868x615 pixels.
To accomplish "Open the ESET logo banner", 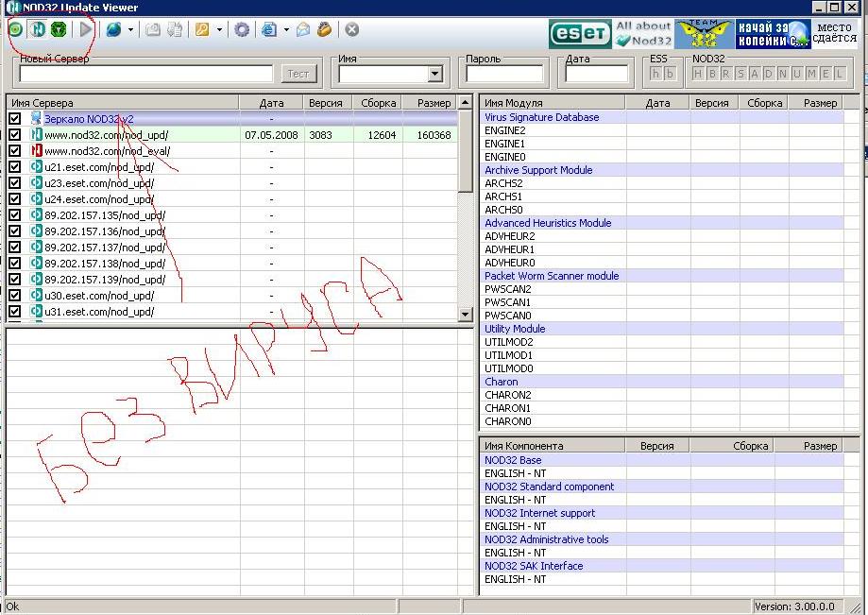I will [579, 34].
